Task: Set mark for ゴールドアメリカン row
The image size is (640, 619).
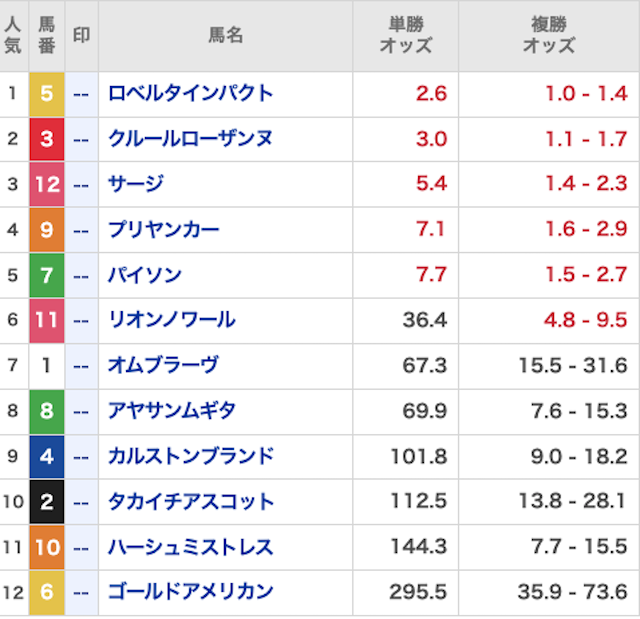Action: pos(81,592)
